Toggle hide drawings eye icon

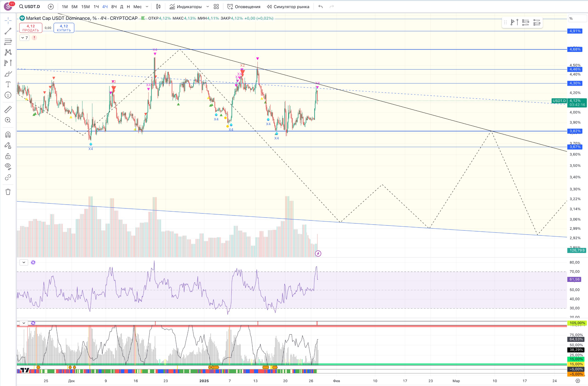pyautogui.click(x=8, y=167)
